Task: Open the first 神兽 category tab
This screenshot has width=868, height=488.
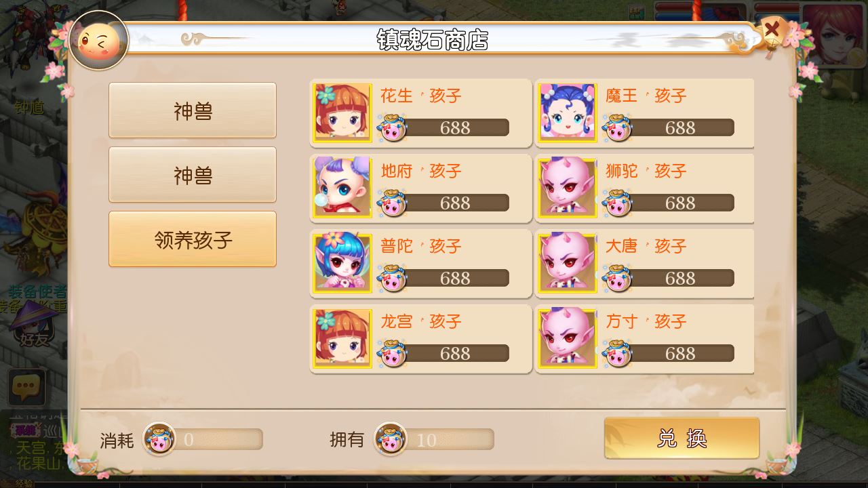Action: coord(193,110)
